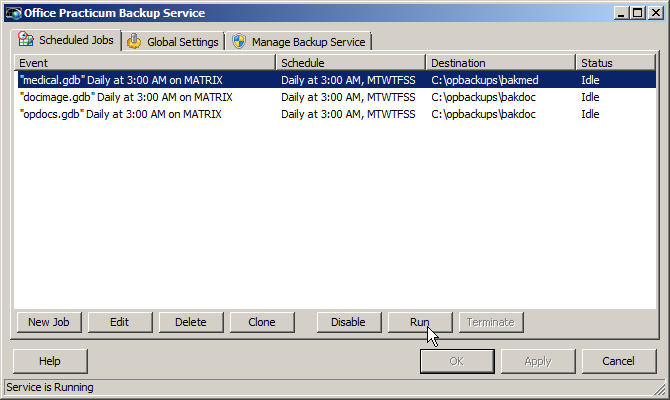Screen dimensions: 670x400
Task: Click the Idle status of the docimage.gdb row
Action: pyautogui.click(x=590, y=97)
